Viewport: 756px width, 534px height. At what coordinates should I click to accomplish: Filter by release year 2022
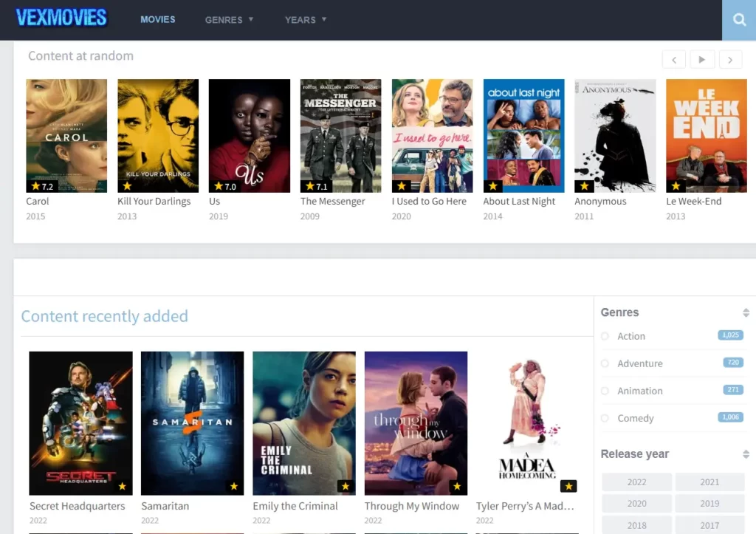(636, 482)
